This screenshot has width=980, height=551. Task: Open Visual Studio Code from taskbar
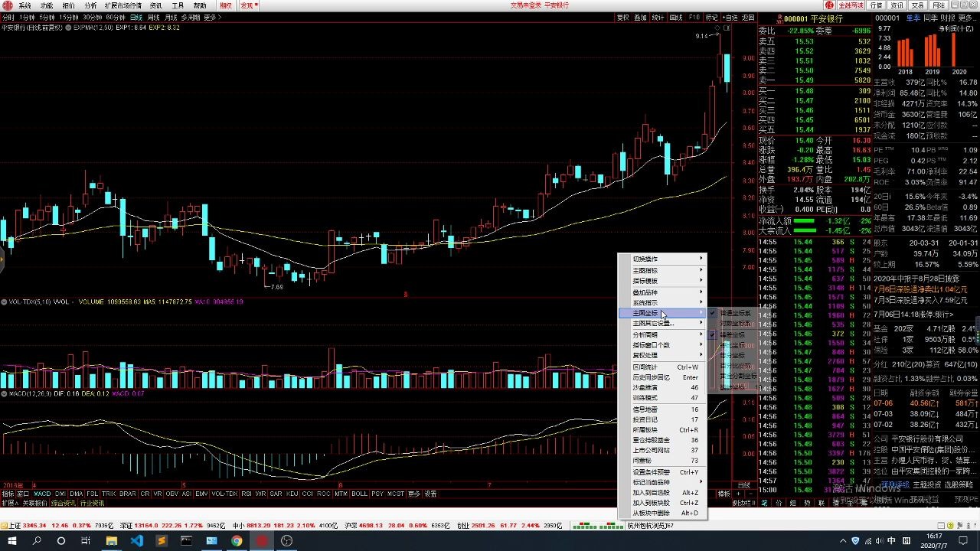136,540
